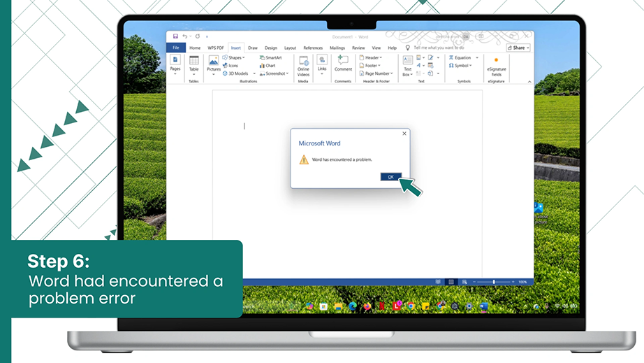The image size is (644, 363).
Task: Click the Save icon in title bar
Action: click(175, 36)
